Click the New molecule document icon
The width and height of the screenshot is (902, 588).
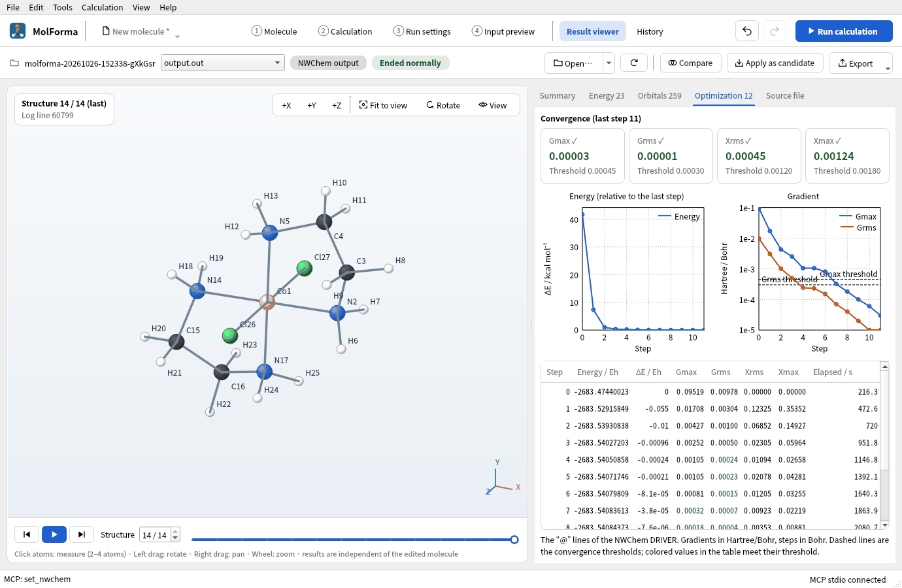(x=106, y=31)
